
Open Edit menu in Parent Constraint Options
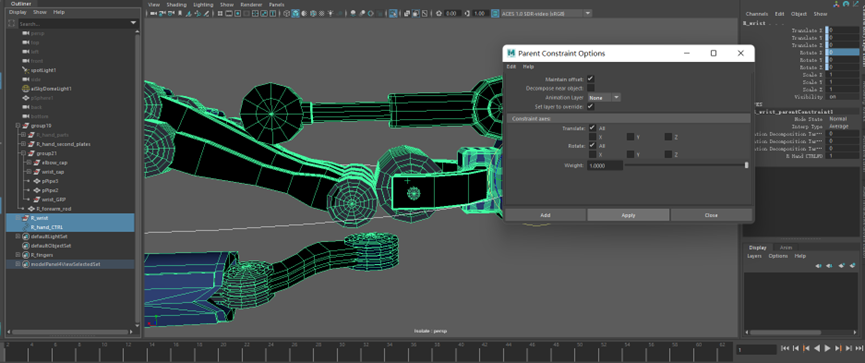point(511,66)
